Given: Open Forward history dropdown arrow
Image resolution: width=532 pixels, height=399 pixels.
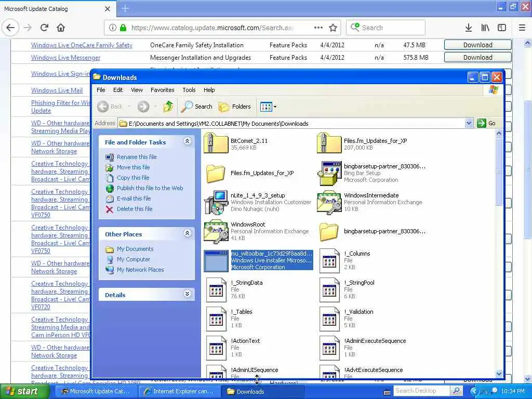Looking at the screenshot, I should pos(155,107).
